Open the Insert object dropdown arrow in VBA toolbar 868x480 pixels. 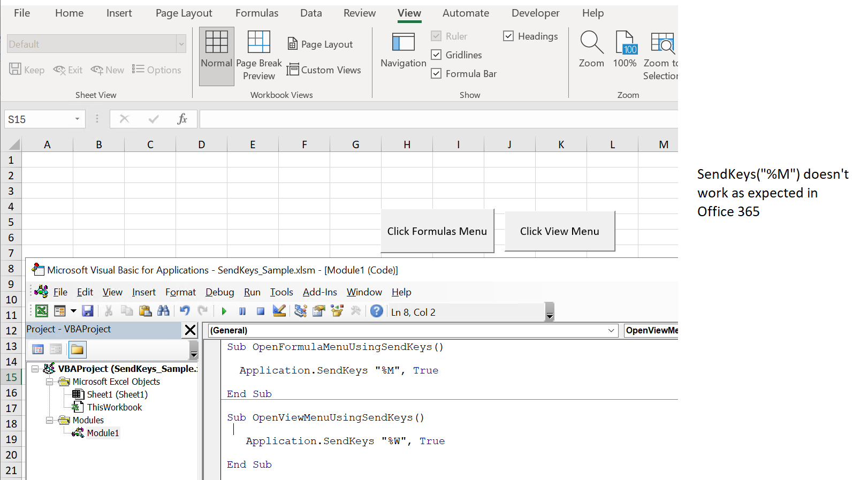point(73,311)
